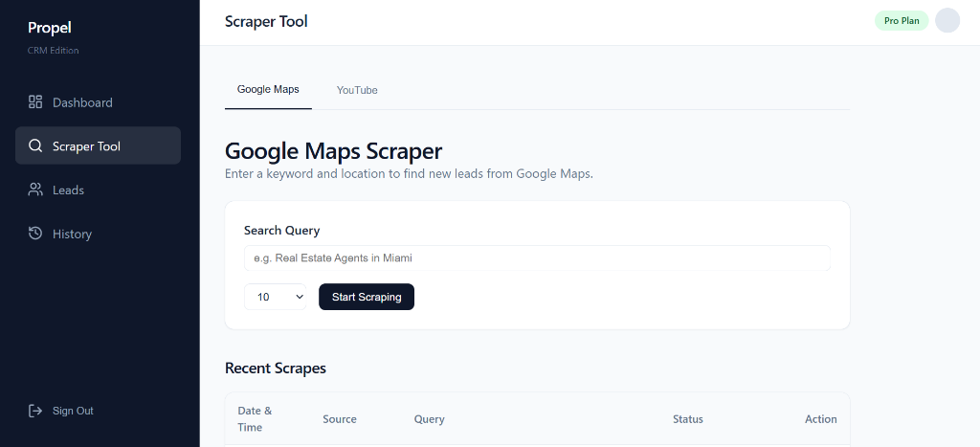This screenshot has width=980, height=447.
Task: Click the Date & Time column header
Action: click(255, 419)
